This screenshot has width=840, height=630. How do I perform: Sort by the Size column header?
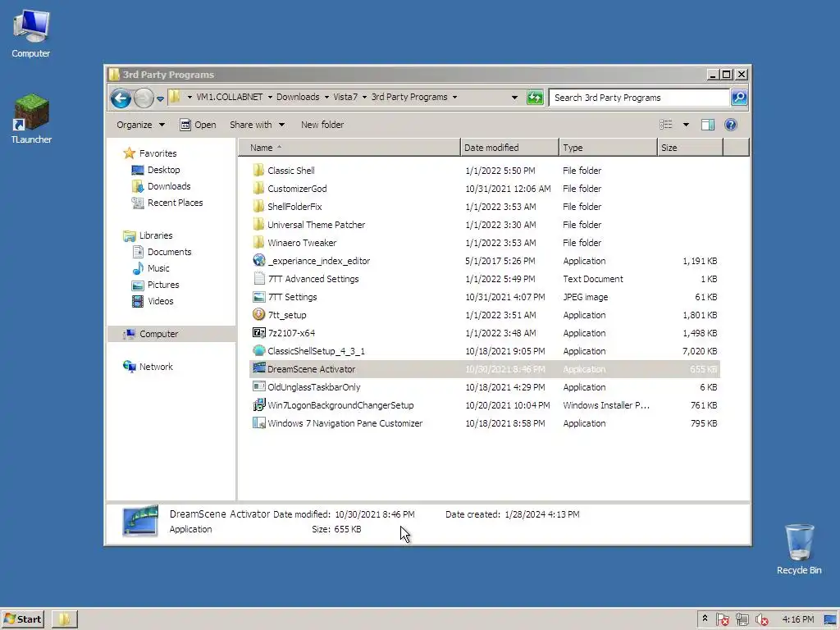(691, 148)
